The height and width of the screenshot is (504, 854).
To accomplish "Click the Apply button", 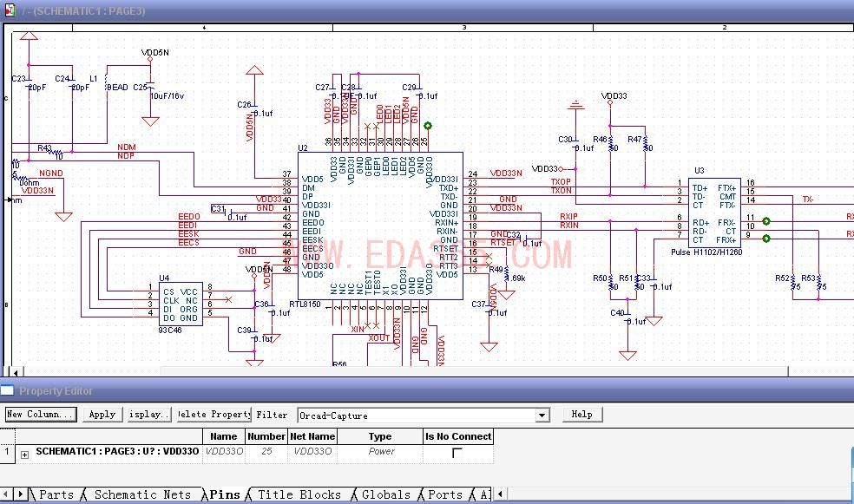I will point(102,414).
